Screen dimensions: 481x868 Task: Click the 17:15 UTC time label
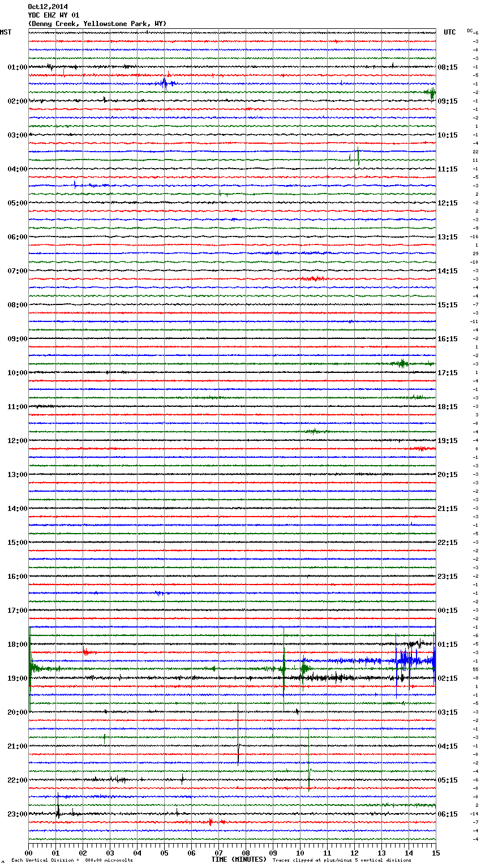[x=448, y=373]
